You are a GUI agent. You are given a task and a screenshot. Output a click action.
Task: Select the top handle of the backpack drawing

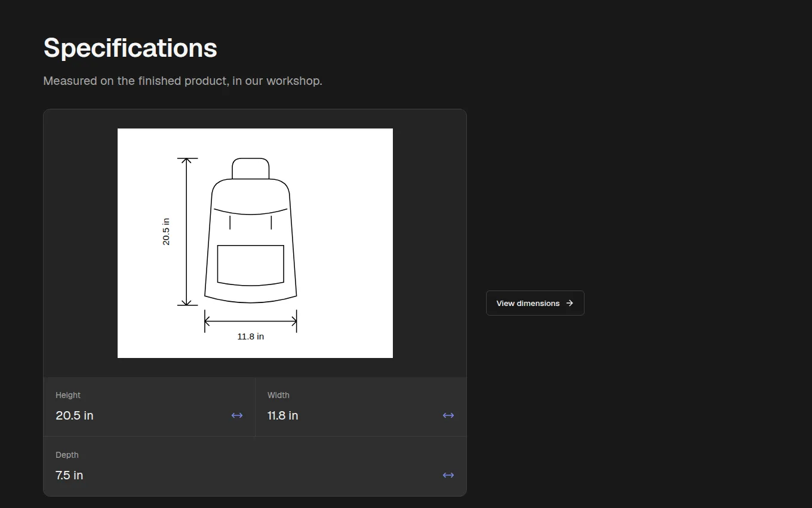click(x=251, y=169)
